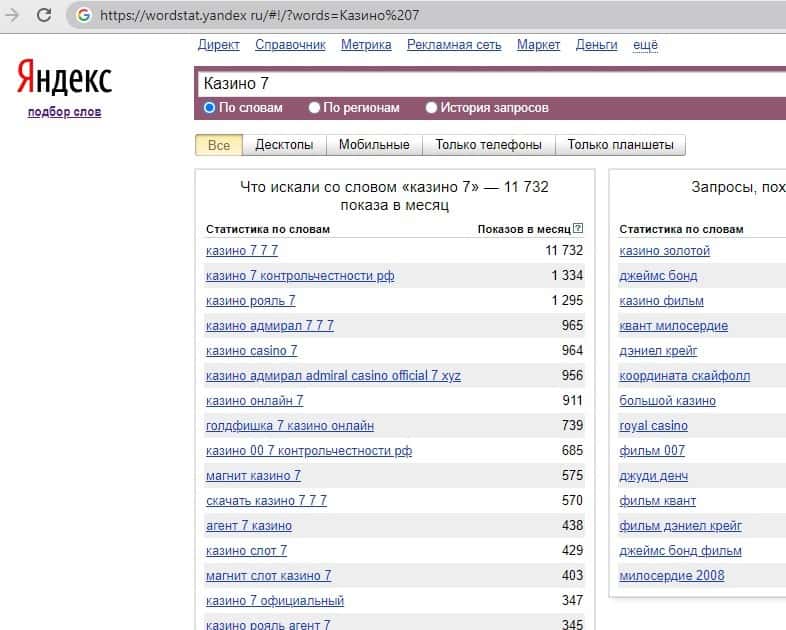The width and height of the screenshot is (786, 630).
Task: Open Метрика in the top menu
Action: pyautogui.click(x=366, y=45)
